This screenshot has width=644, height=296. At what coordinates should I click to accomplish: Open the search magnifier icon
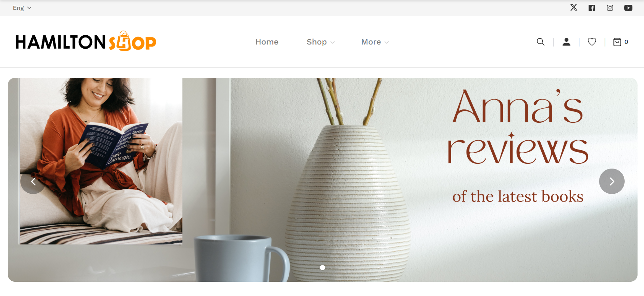pos(541,42)
